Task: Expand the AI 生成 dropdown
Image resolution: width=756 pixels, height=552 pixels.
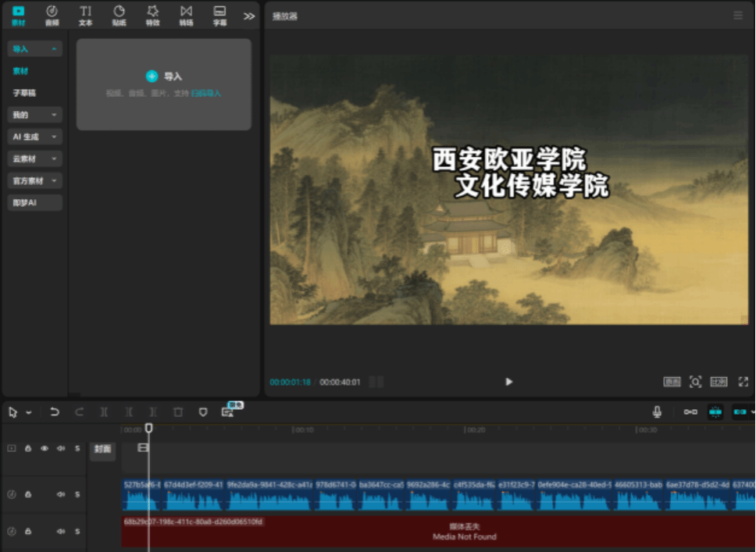Action: 35,137
